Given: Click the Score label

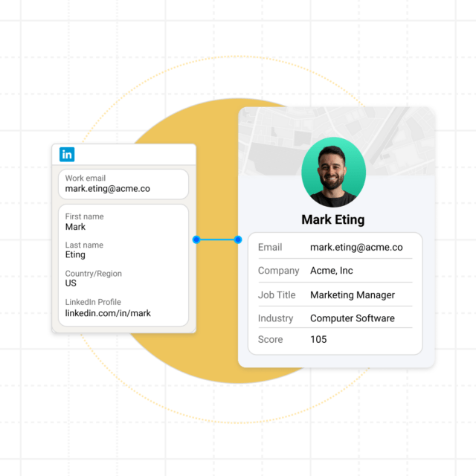Looking at the screenshot, I should pyautogui.click(x=270, y=339).
